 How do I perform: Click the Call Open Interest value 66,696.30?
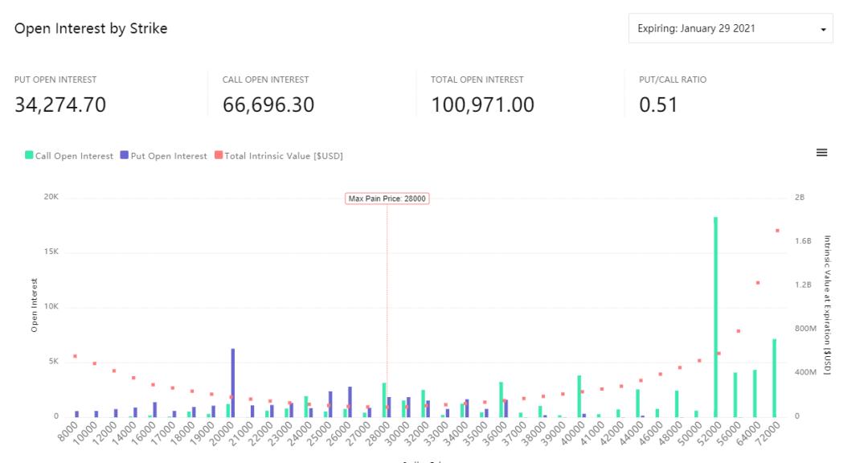[x=268, y=105]
